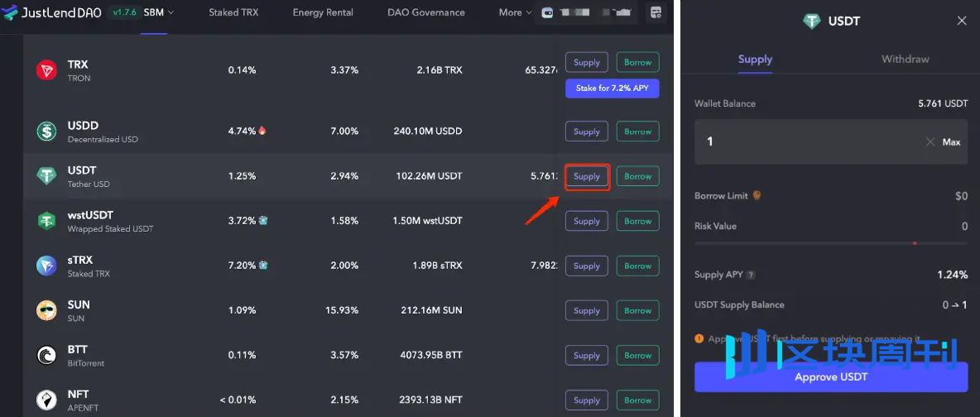Image resolution: width=980 pixels, height=417 pixels.
Task: Click the 2.16B TRX total supply value
Action: (x=440, y=70)
